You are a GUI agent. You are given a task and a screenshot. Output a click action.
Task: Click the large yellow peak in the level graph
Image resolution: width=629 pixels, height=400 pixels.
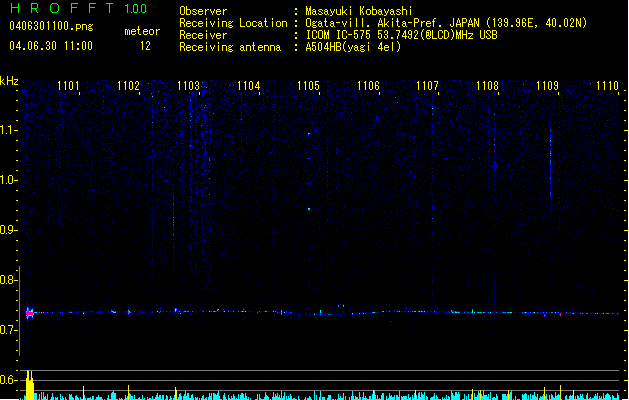(x=30, y=385)
